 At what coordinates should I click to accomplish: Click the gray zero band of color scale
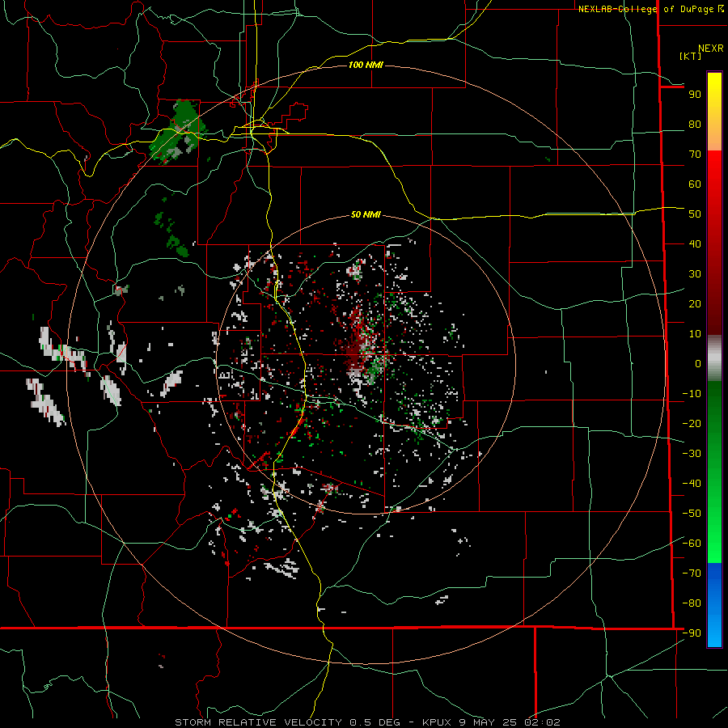(714, 358)
